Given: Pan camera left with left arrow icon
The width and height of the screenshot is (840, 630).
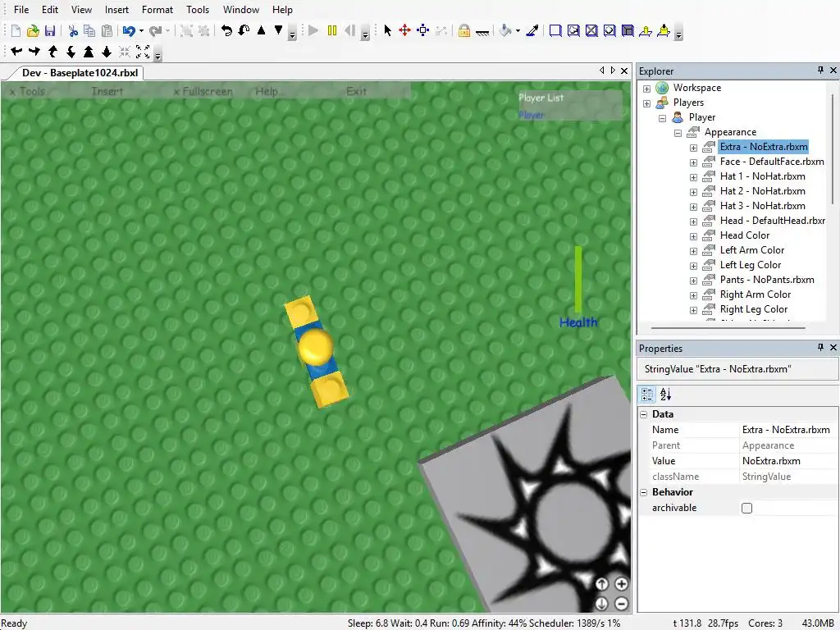Looking at the screenshot, I should [16, 52].
